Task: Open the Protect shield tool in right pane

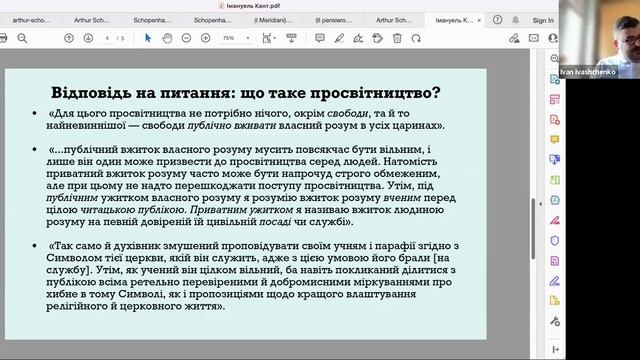Action: coord(554,240)
